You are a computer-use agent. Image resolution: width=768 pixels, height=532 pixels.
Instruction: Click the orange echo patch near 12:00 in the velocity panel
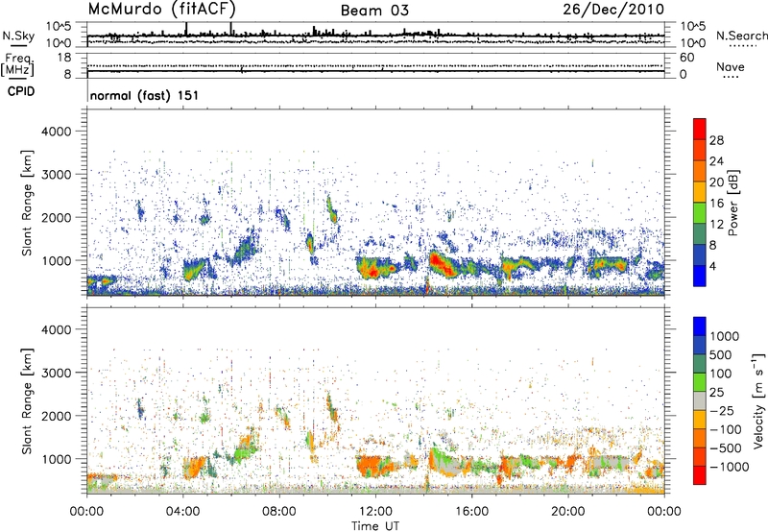(x=373, y=466)
